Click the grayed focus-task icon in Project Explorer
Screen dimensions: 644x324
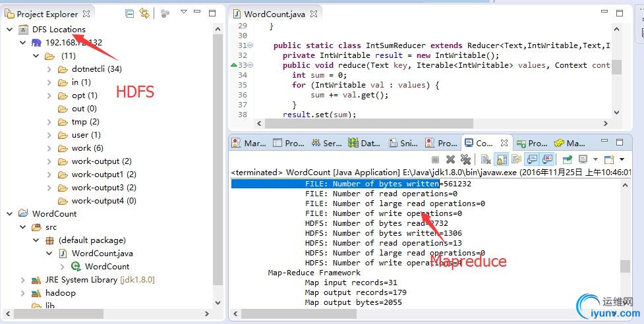tap(165, 14)
